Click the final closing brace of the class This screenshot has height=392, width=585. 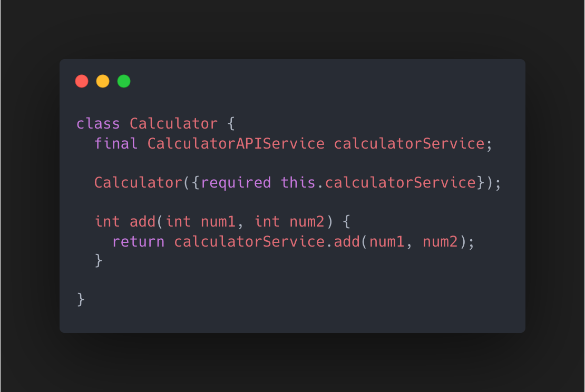click(x=81, y=300)
